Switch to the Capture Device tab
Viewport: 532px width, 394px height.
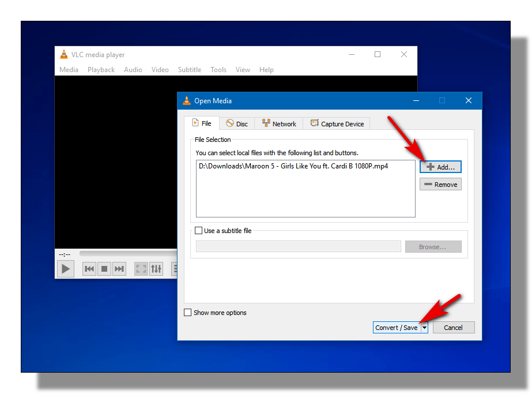(337, 123)
